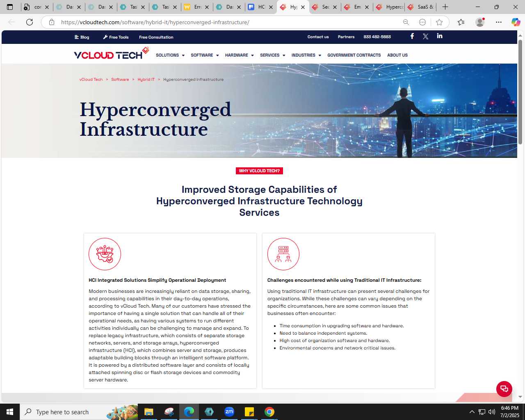Open File Explorer from taskbar
Viewport: 525px width, 420px height.
pyautogui.click(x=148, y=412)
